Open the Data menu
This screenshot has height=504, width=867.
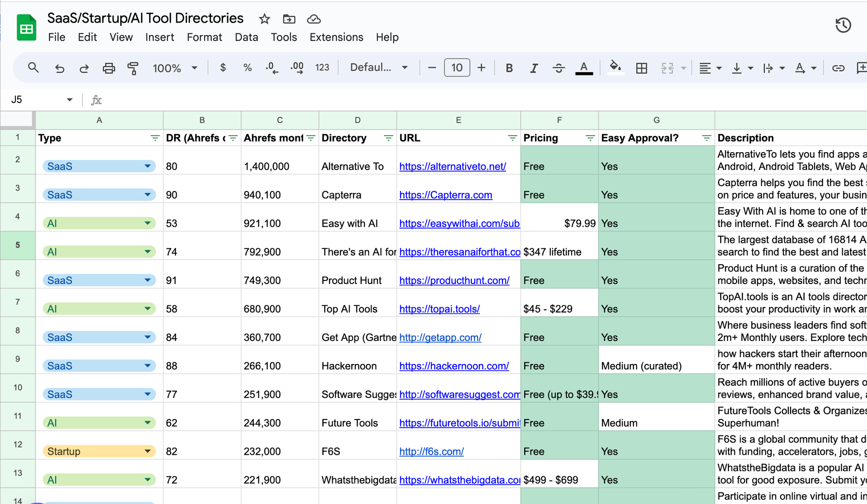click(246, 37)
